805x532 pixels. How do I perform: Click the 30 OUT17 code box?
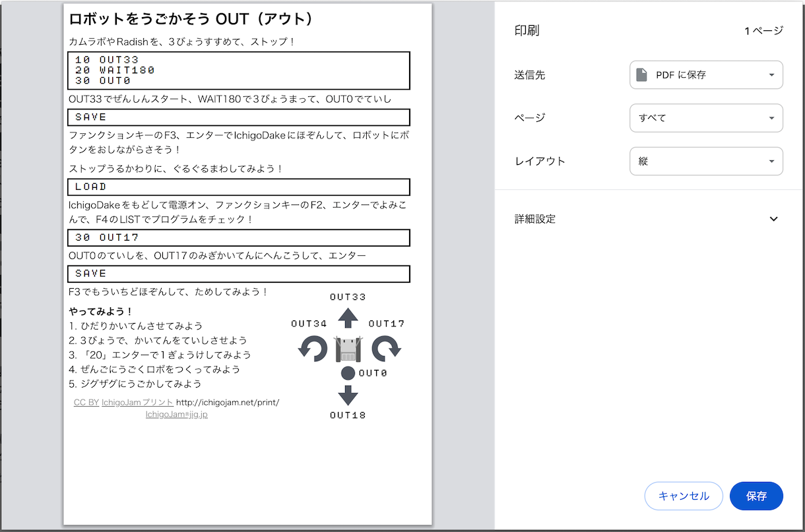click(239, 237)
